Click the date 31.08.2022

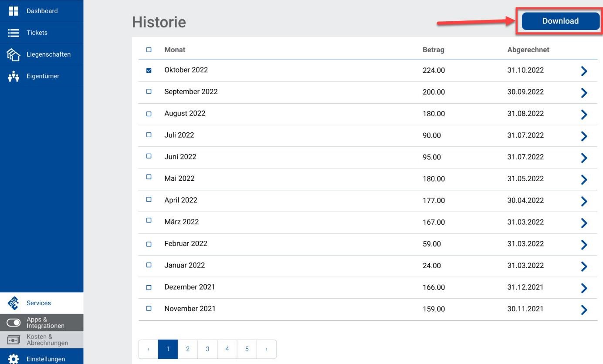coord(525,114)
